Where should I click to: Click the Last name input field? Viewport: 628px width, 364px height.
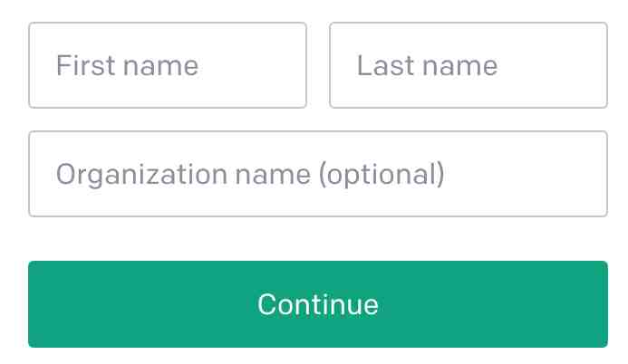click(x=468, y=65)
